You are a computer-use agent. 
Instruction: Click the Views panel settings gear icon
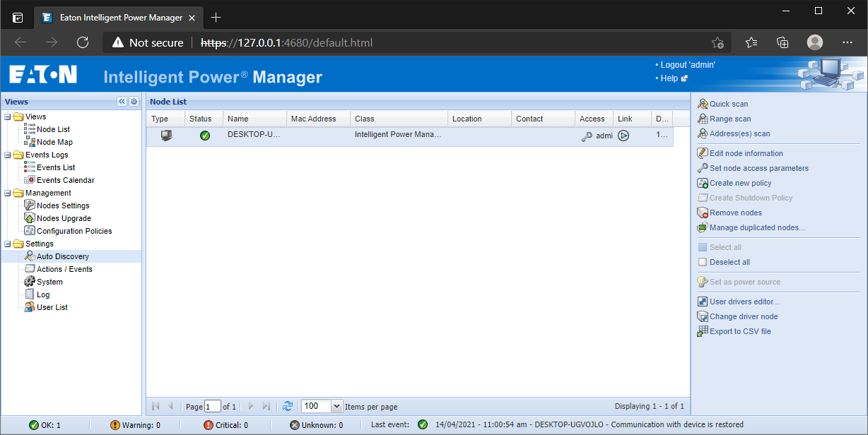click(134, 102)
